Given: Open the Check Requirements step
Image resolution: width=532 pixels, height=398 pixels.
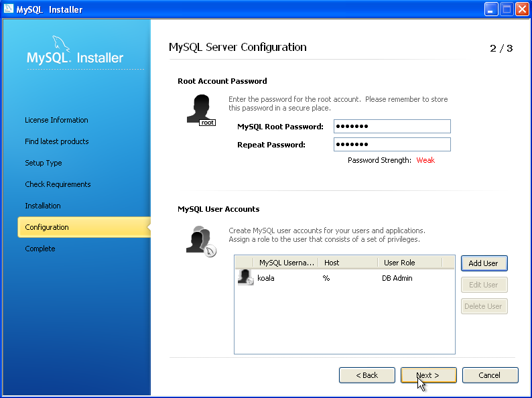Looking at the screenshot, I should 58,184.
